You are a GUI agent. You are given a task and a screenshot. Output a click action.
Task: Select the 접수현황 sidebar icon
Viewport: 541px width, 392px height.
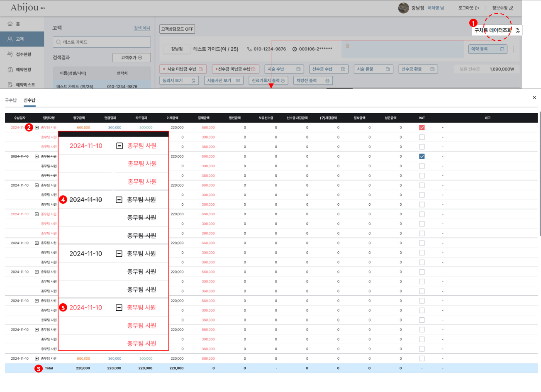click(x=10, y=54)
